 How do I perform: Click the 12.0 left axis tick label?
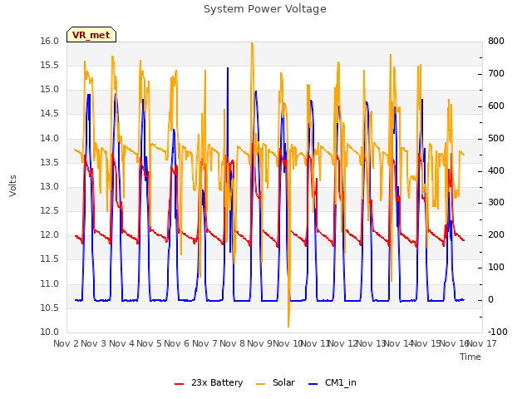50,234
